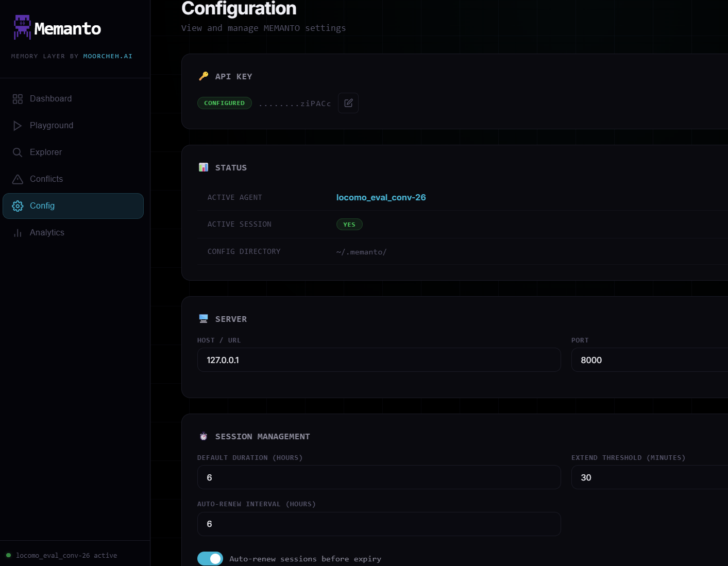The image size is (728, 566).
Task: Click 'Auto-renew sessions before expiry' label
Action: point(305,559)
